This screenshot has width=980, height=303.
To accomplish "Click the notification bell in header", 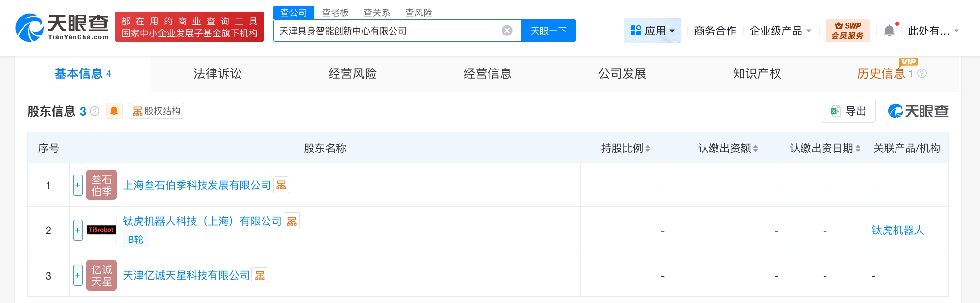I will [x=889, y=31].
